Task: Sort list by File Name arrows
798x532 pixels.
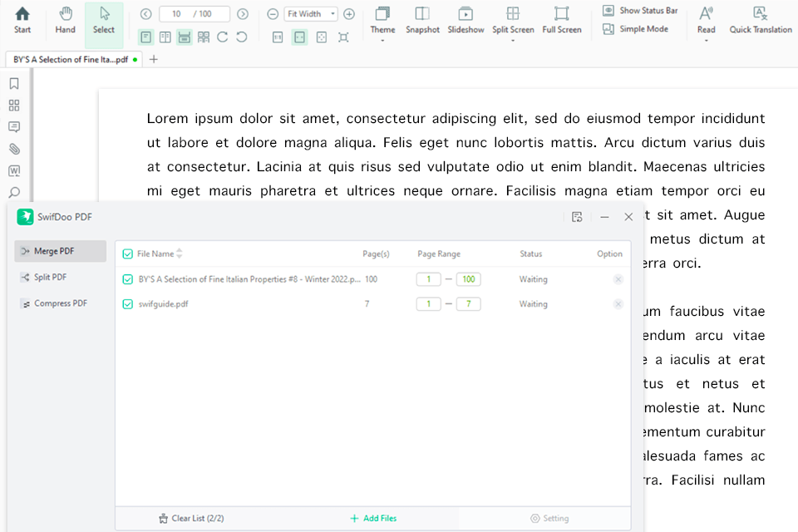Action: click(x=180, y=254)
